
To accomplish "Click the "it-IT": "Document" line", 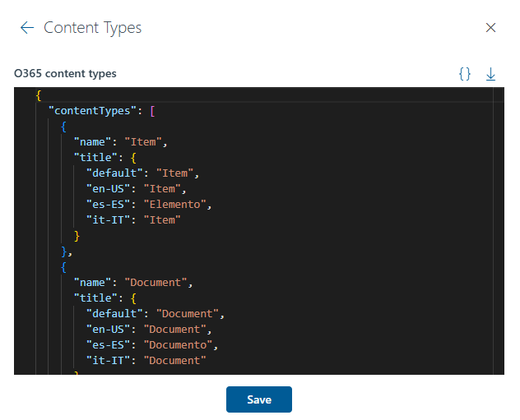I will pyautogui.click(x=146, y=360).
